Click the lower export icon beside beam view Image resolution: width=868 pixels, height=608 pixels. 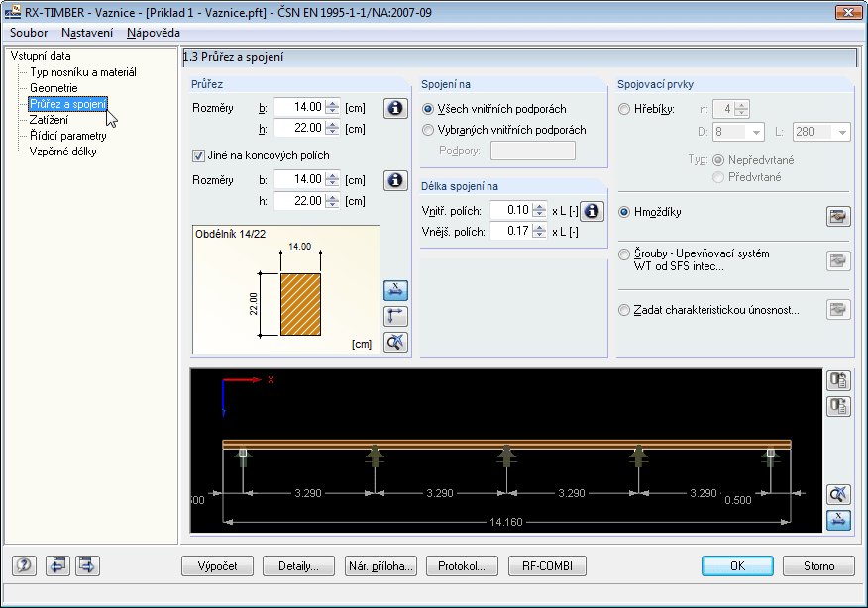838,407
